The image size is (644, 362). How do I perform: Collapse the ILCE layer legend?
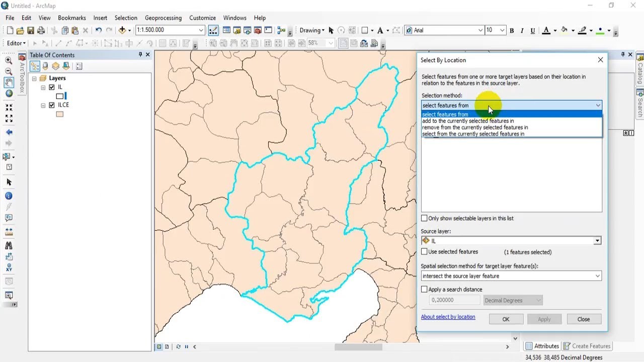tap(43, 106)
